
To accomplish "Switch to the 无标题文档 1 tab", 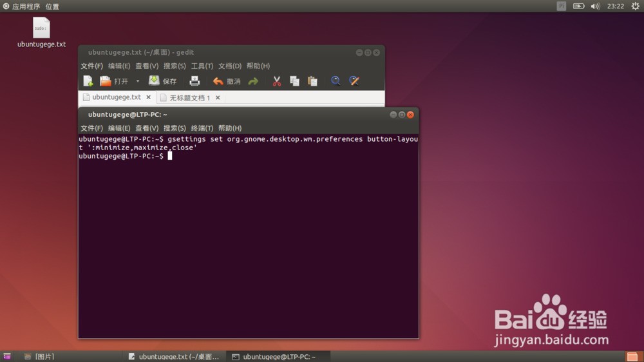I will pos(190,98).
